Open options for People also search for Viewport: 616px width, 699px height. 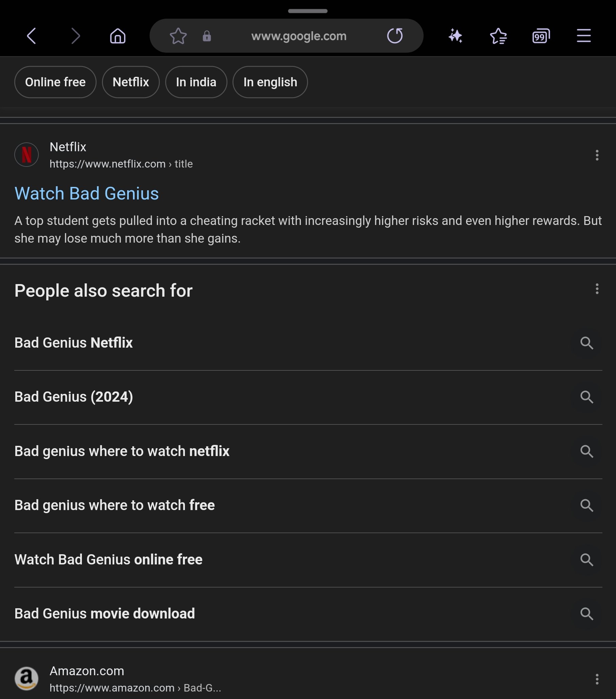(597, 289)
